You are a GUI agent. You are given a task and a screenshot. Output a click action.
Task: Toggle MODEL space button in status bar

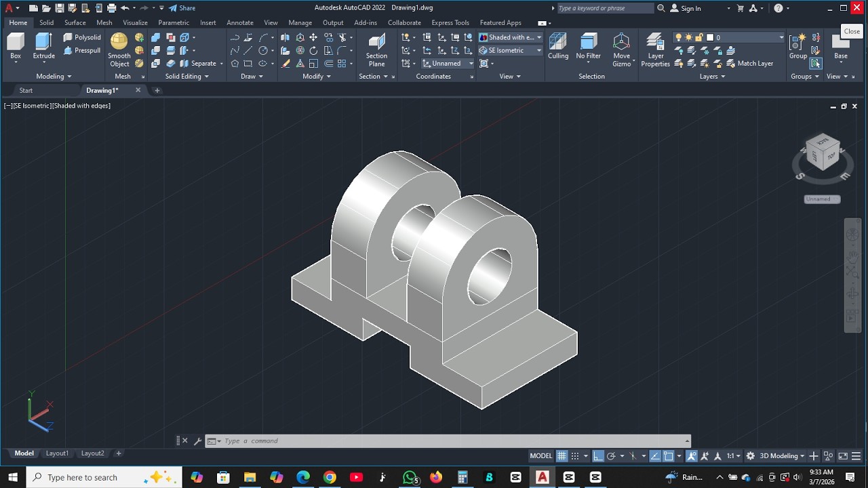pyautogui.click(x=540, y=455)
